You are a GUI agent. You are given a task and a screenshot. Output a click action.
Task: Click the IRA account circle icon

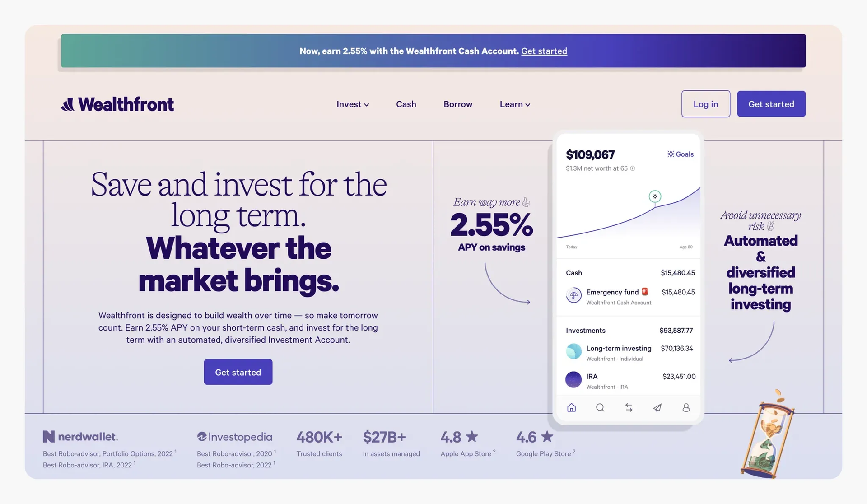[573, 379]
